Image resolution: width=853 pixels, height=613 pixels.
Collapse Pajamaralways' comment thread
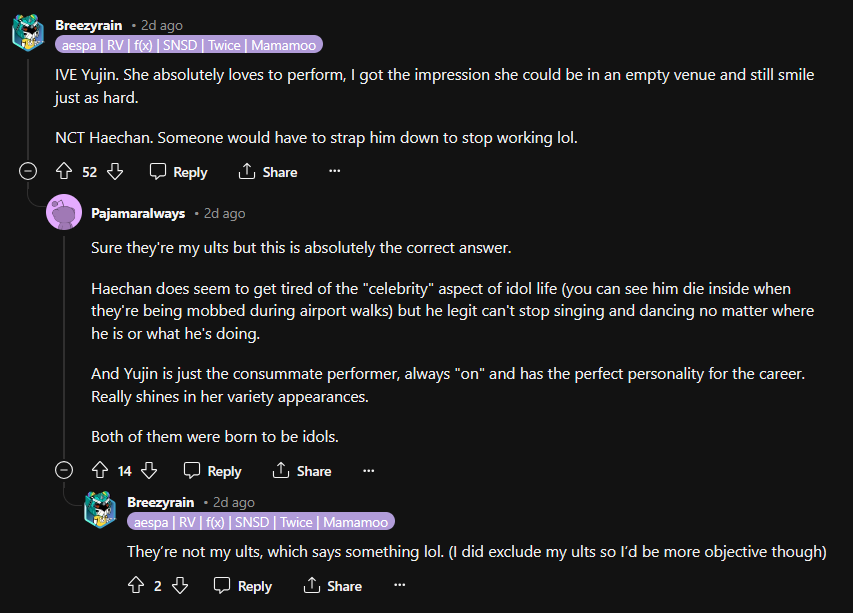(x=64, y=471)
